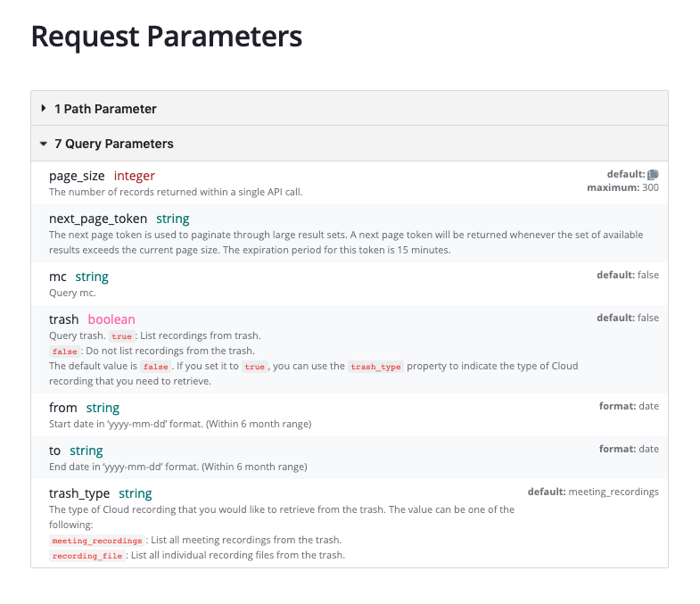This screenshot has width=700, height=604.
Task: Click the copy icon beside page_size default
Action: coord(653,175)
